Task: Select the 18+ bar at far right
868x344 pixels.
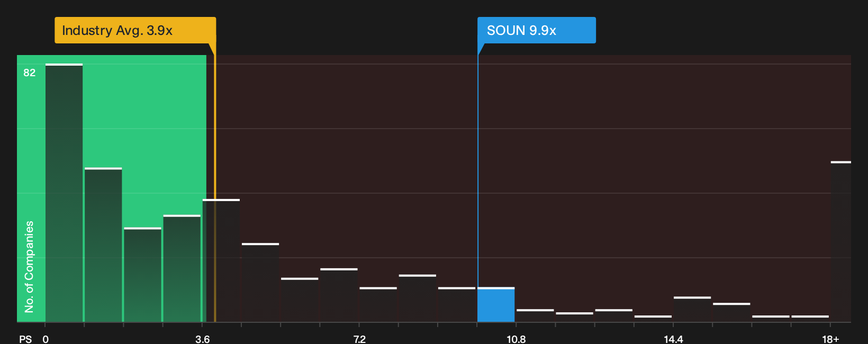Action: tap(841, 242)
